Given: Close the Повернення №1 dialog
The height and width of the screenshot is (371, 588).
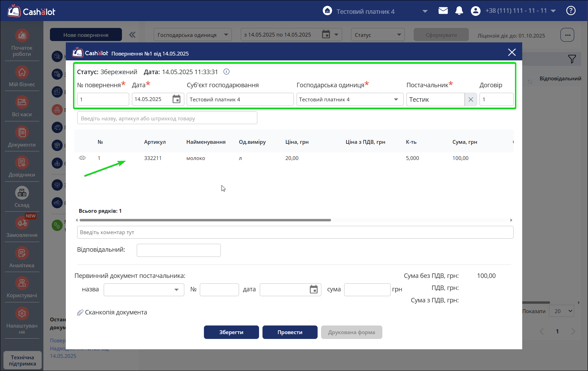Looking at the screenshot, I should click(512, 52).
